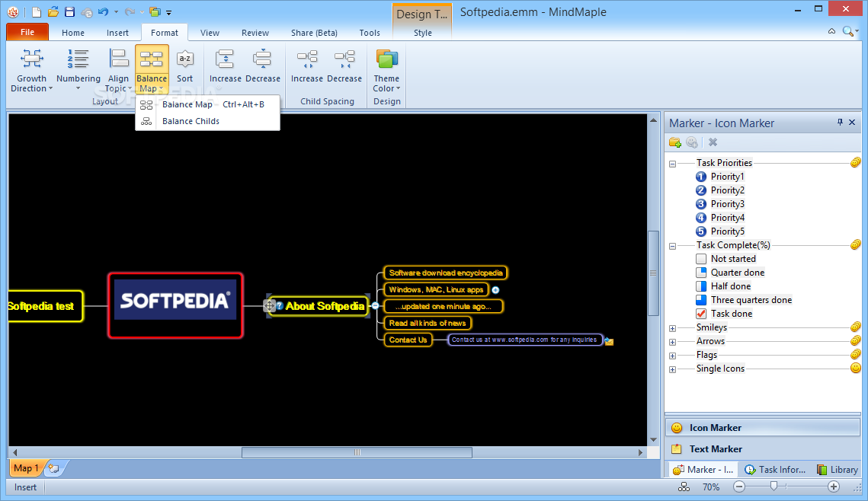Click the Save icon in quick access toolbar
Screen dimensions: 868x501
point(70,12)
